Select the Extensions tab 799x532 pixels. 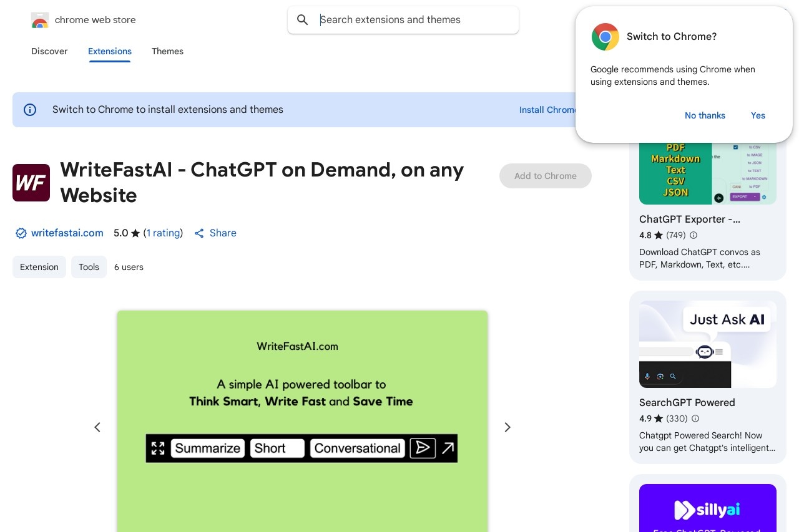coord(110,51)
